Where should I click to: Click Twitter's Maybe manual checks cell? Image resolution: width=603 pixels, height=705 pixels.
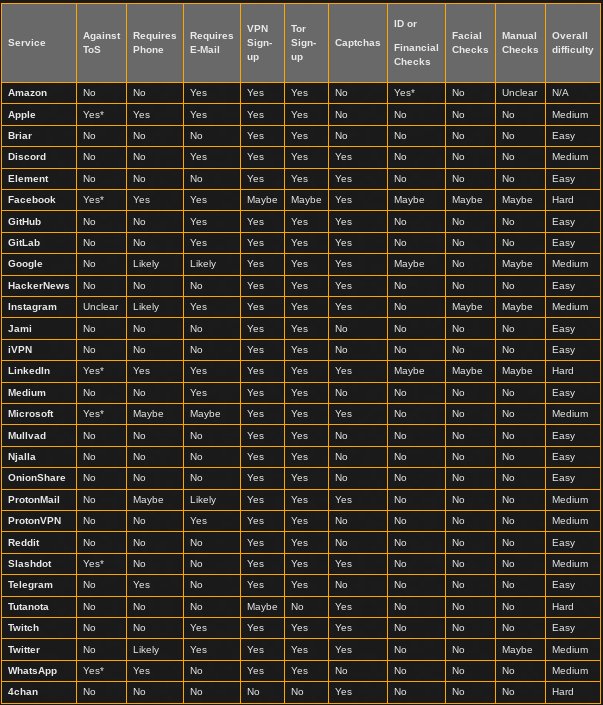[520, 650]
